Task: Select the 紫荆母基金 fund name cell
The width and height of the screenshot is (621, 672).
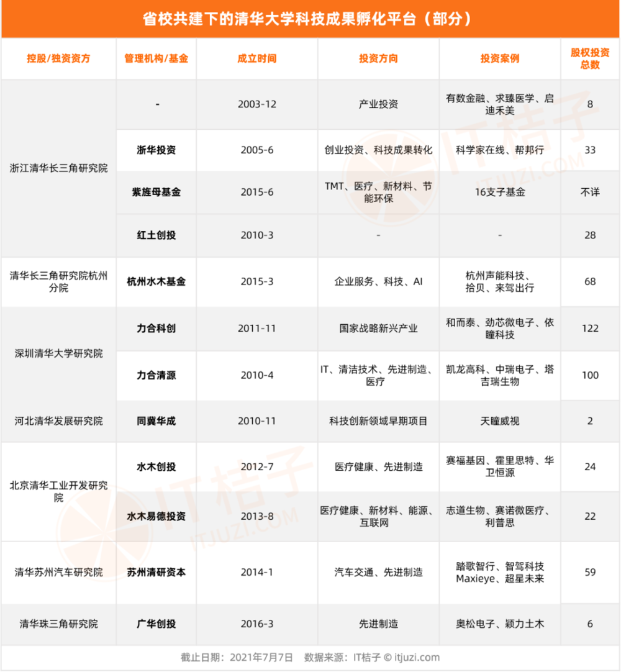Action: (x=156, y=193)
